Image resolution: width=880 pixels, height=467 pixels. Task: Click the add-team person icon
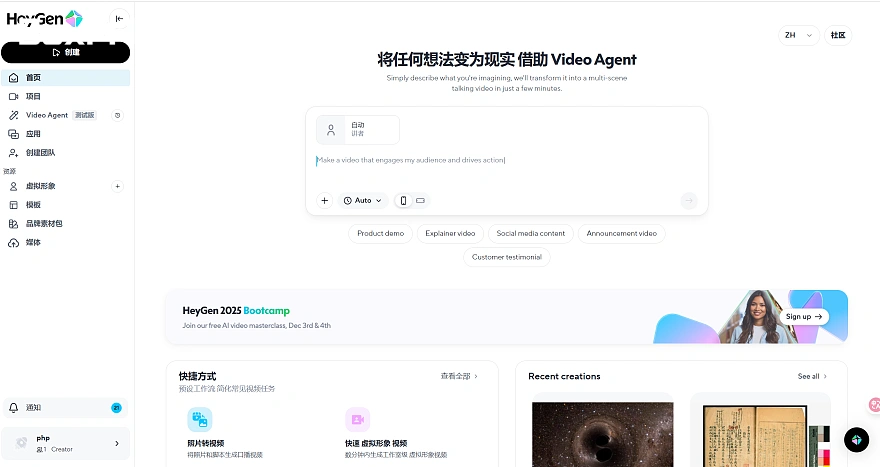(x=13, y=153)
